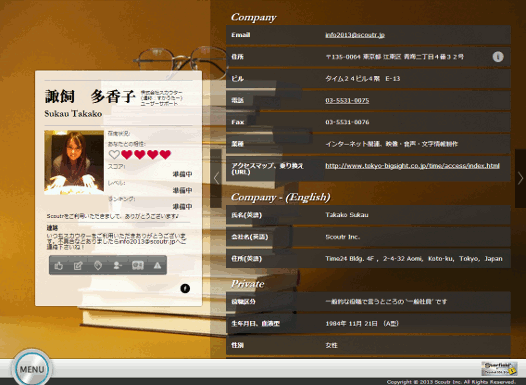Click the Starfield badge in footer
The image size is (526, 385).
pos(499,369)
